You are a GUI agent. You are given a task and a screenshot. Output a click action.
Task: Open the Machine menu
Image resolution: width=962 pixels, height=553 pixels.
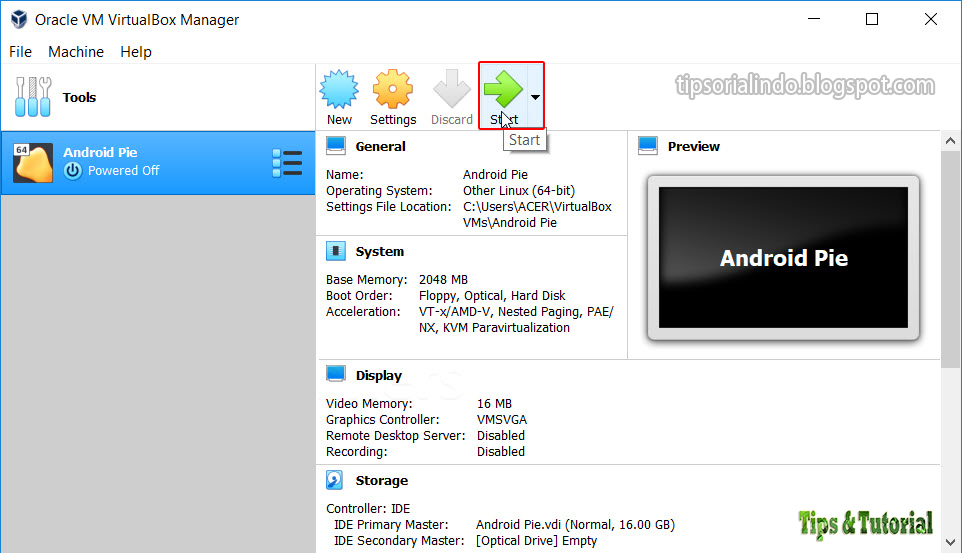[x=75, y=52]
